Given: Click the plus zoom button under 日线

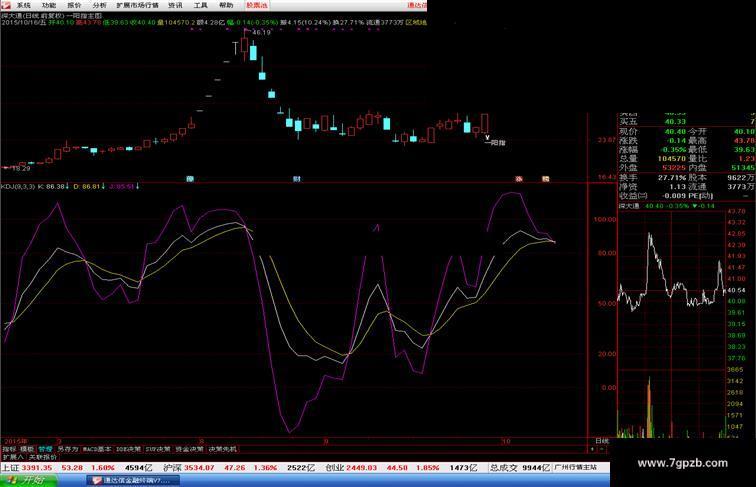Looking at the screenshot, I should coord(593,449).
